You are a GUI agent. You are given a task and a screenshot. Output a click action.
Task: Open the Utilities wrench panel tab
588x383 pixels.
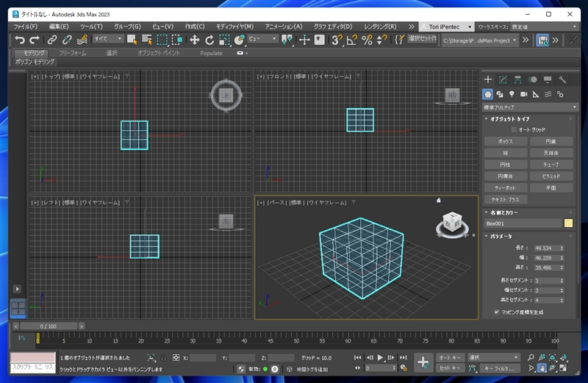click(562, 79)
